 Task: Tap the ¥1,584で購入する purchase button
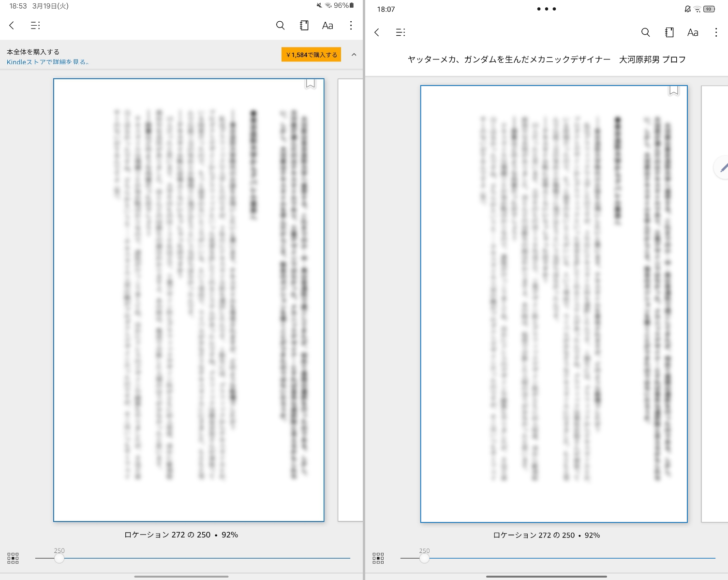coord(311,54)
